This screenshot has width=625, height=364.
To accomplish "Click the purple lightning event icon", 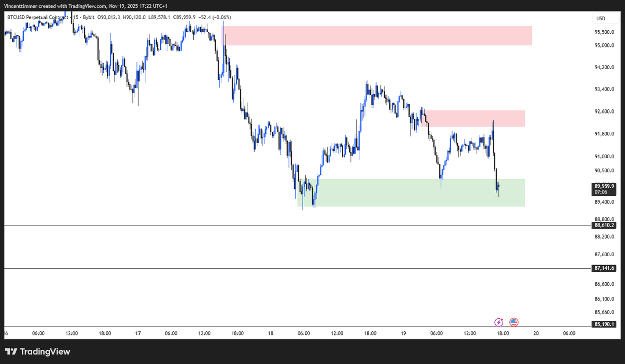I will pyautogui.click(x=499, y=322).
